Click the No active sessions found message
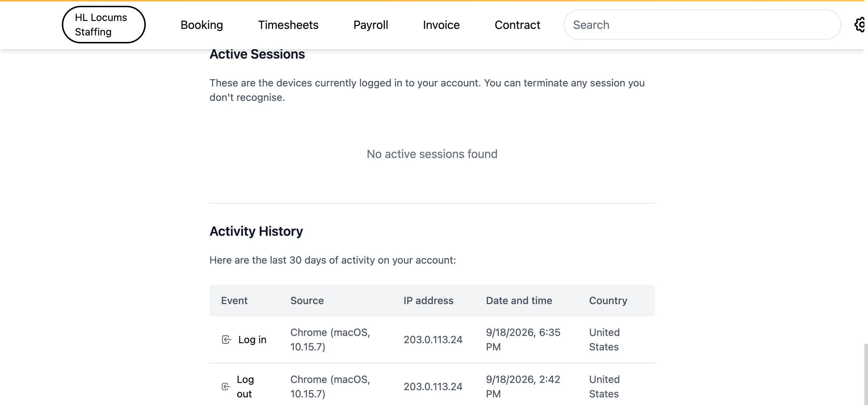 click(432, 154)
